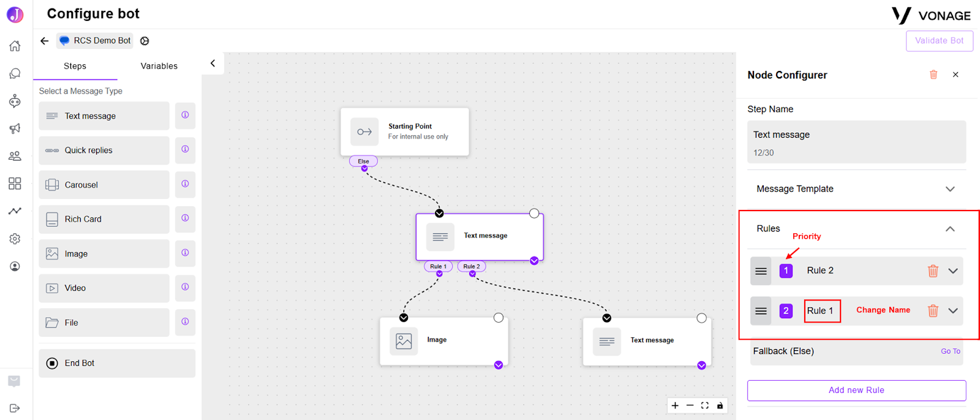Open the home icon in left sidebar
This screenshot has height=420, width=980.
15,46
